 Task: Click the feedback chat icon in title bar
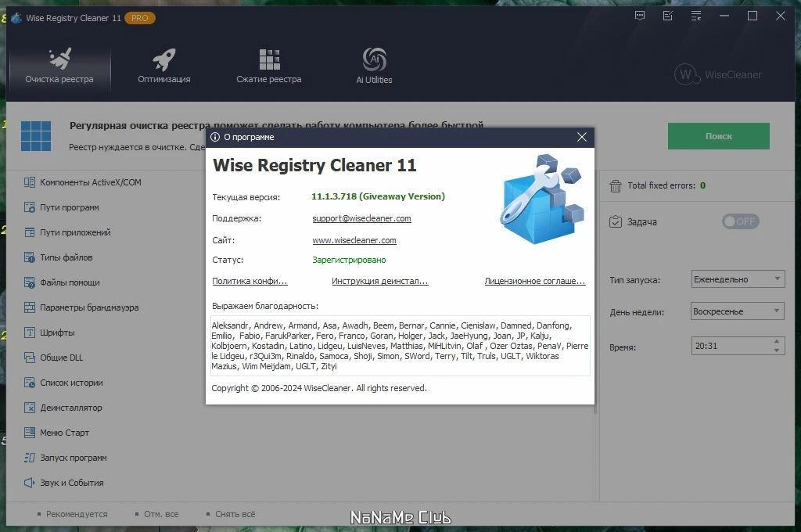pyautogui.click(x=640, y=16)
